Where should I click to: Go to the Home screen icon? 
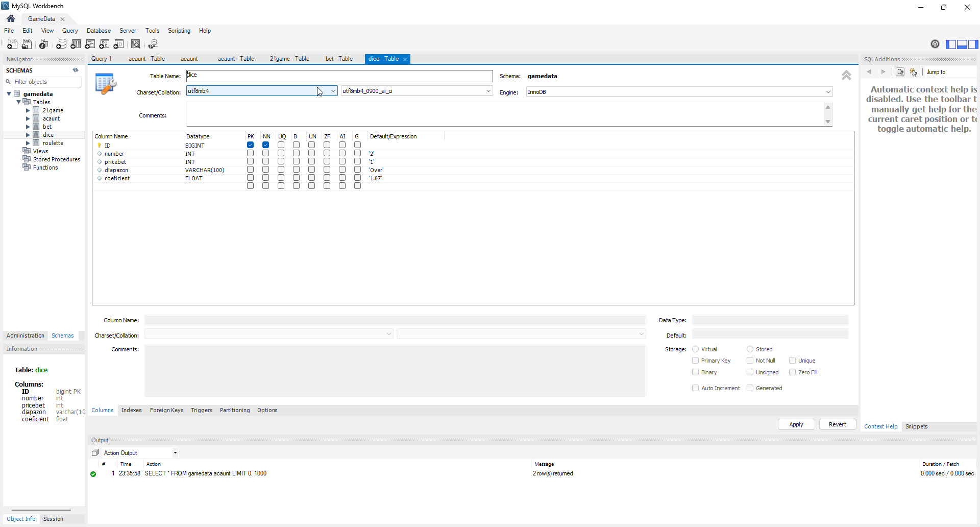tap(11, 18)
